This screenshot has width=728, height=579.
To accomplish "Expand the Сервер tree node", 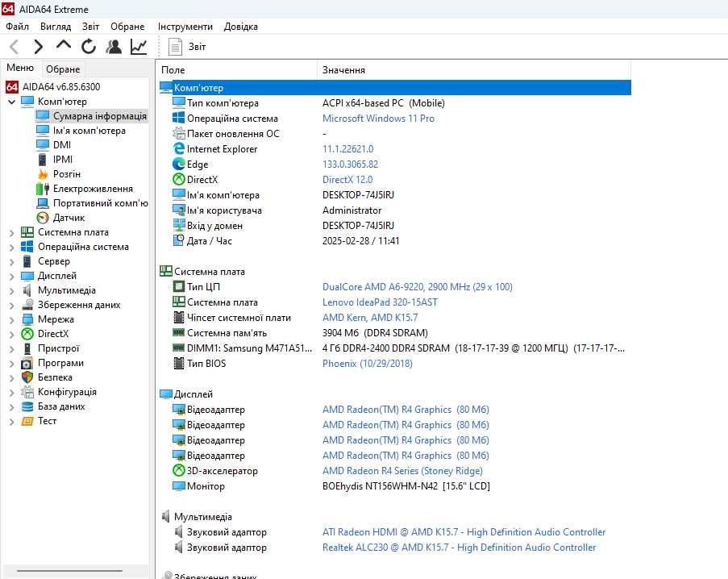I will coord(11,261).
